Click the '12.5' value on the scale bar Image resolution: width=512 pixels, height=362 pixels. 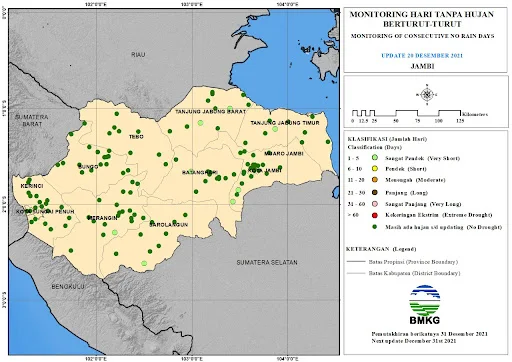point(363,121)
